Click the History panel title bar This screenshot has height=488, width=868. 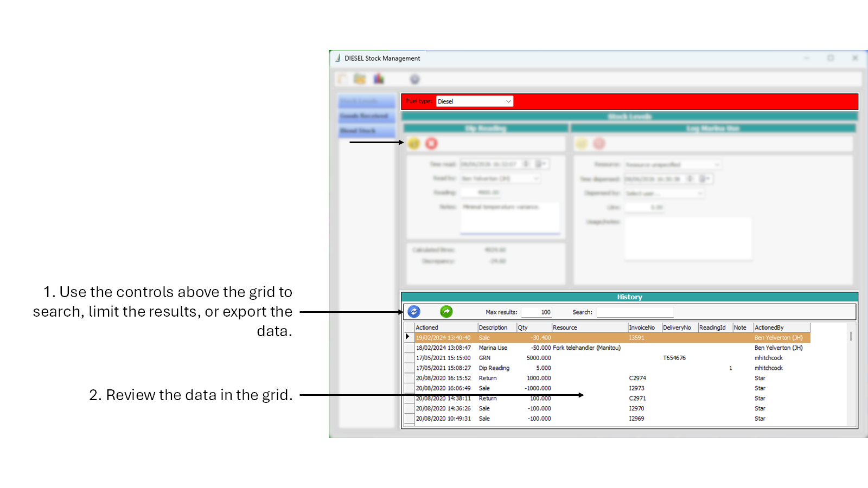(x=629, y=297)
